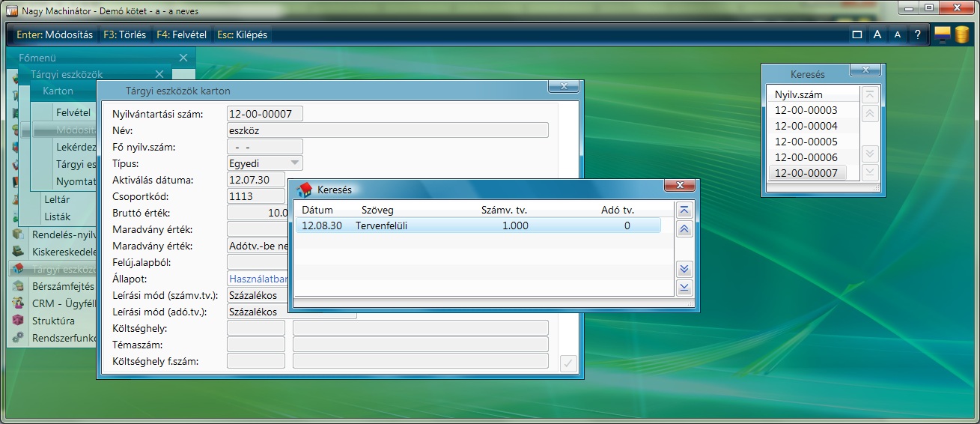980x424 pixels.
Task: Click the pink Struktúra cube icon
Action: (19, 321)
